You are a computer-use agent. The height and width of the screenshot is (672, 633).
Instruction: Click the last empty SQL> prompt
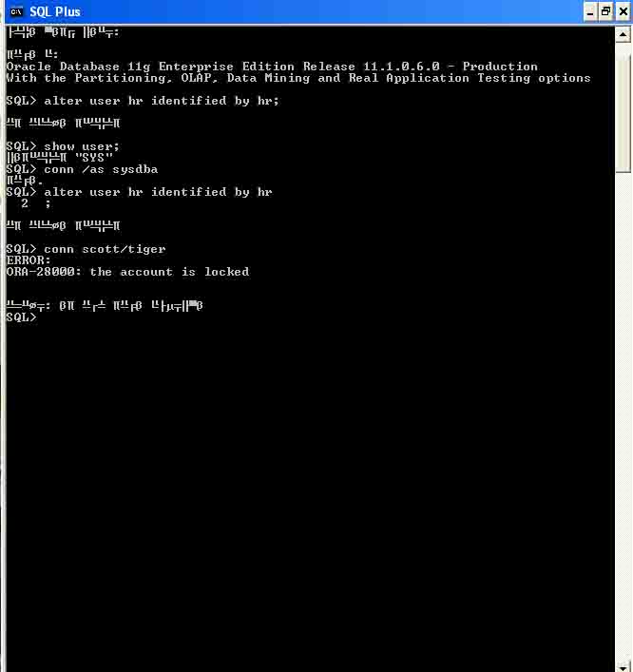click(x=22, y=317)
